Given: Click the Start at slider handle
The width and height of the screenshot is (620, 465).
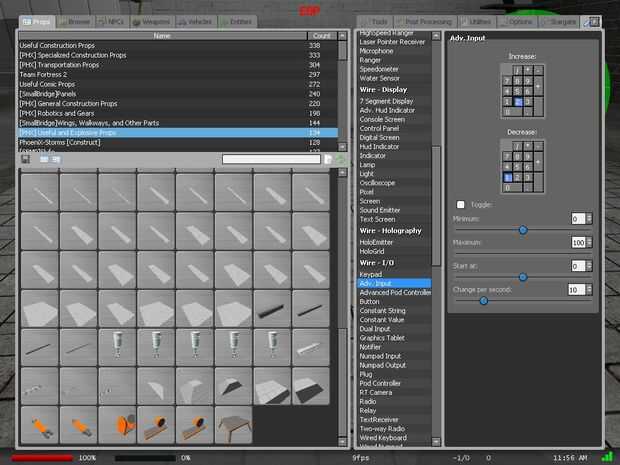Looking at the screenshot, I should point(522,277).
